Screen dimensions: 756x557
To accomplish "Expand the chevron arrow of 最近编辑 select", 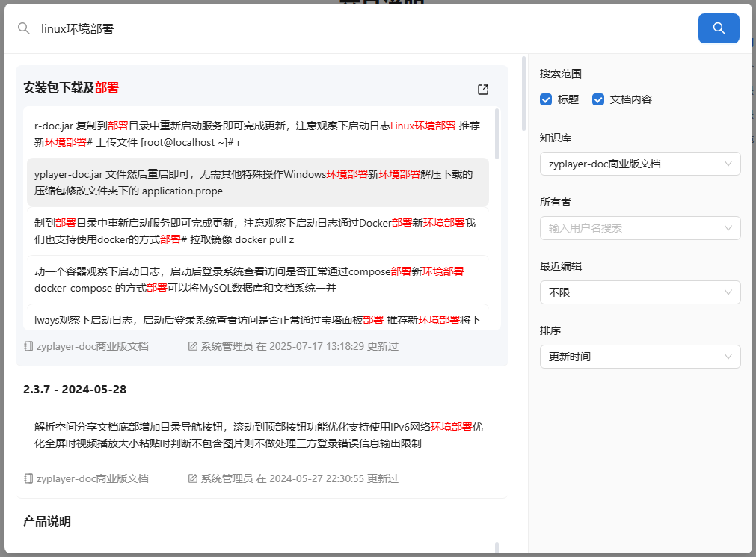I will point(728,292).
